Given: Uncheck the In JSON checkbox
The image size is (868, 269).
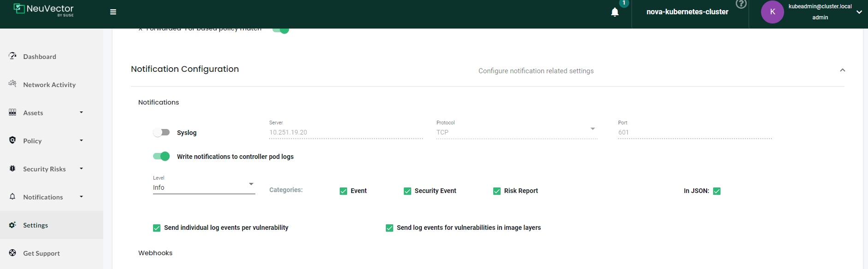Looking at the screenshot, I should pos(717,191).
